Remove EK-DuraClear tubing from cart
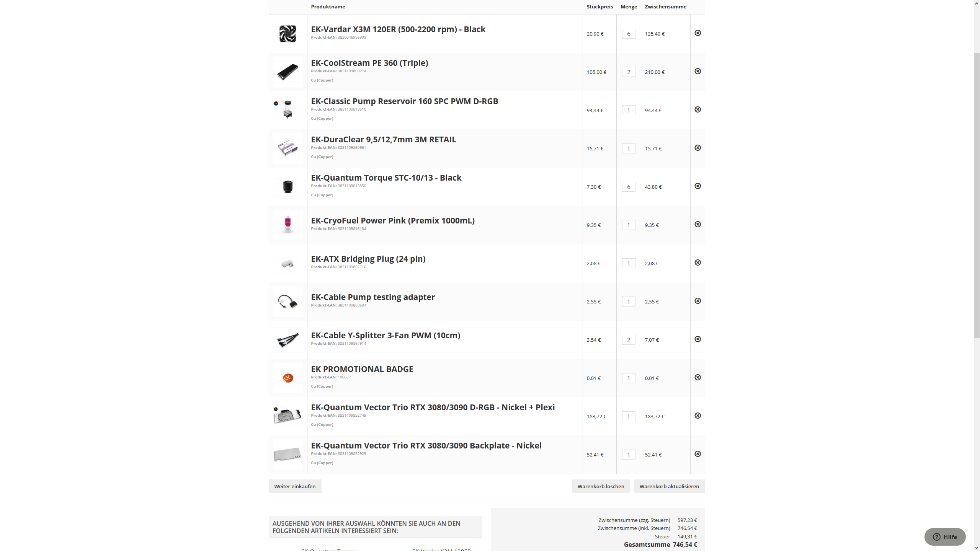This screenshot has height=551, width=980. pyautogui.click(x=697, y=148)
